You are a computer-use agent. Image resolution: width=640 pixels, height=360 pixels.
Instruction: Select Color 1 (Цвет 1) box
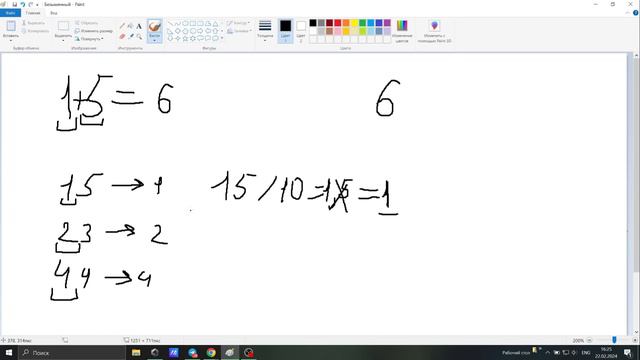point(285,31)
